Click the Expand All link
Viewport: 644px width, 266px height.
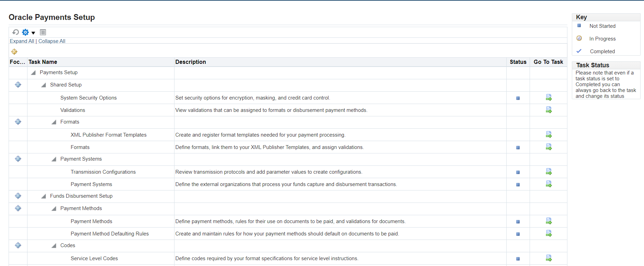(x=22, y=41)
